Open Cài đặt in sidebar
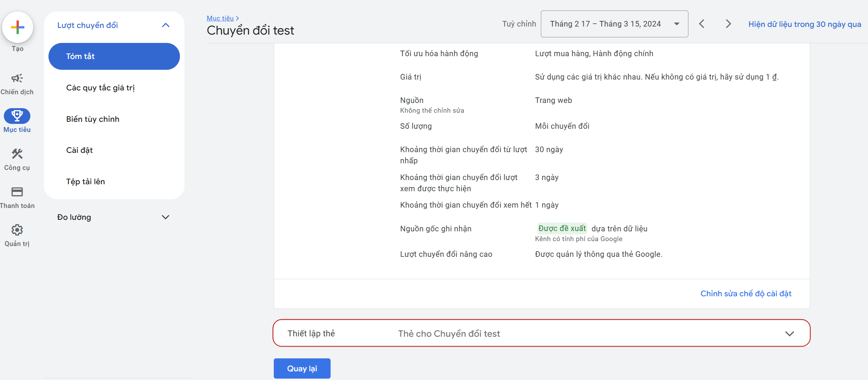868x380 pixels. [x=80, y=150]
